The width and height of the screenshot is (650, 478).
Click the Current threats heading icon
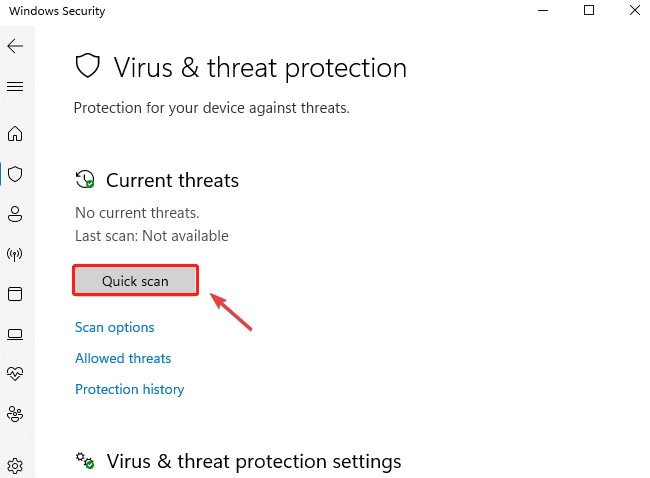point(85,180)
